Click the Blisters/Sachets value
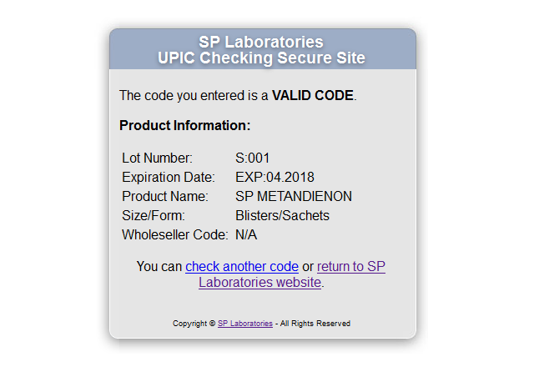The height and width of the screenshot is (392, 544). click(x=282, y=216)
